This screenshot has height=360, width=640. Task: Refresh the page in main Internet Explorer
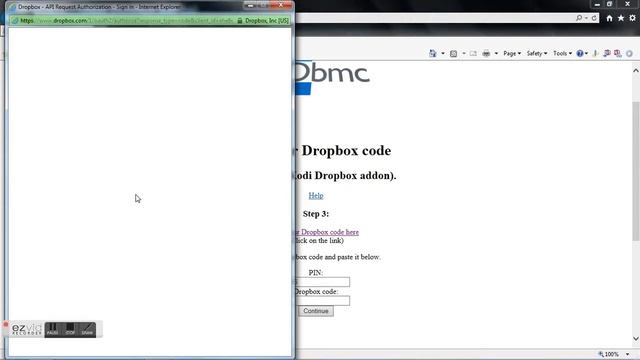pyautogui.click(x=594, y=18)
